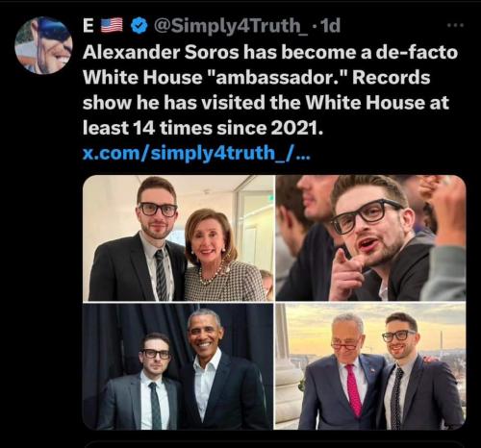Open photo of man pointing his finger
This screenshot has height=448, width=481.
370,238
